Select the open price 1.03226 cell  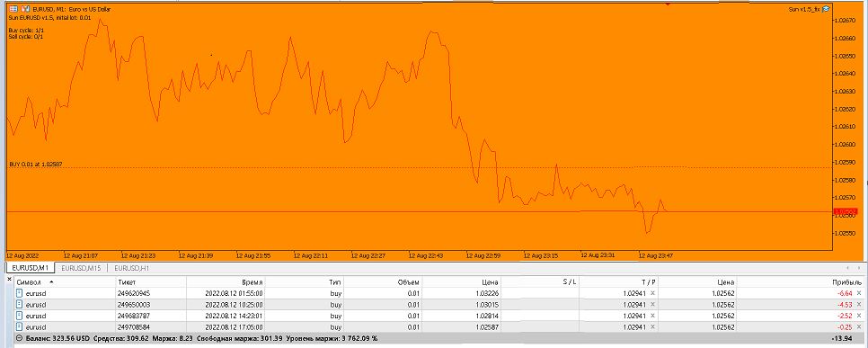[461, 294]
